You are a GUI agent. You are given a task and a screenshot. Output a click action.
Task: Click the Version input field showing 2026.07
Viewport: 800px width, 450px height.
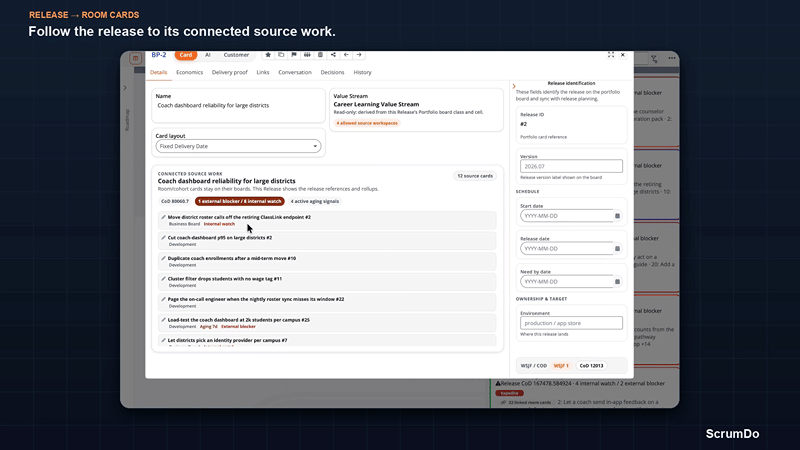pos(571,166)
